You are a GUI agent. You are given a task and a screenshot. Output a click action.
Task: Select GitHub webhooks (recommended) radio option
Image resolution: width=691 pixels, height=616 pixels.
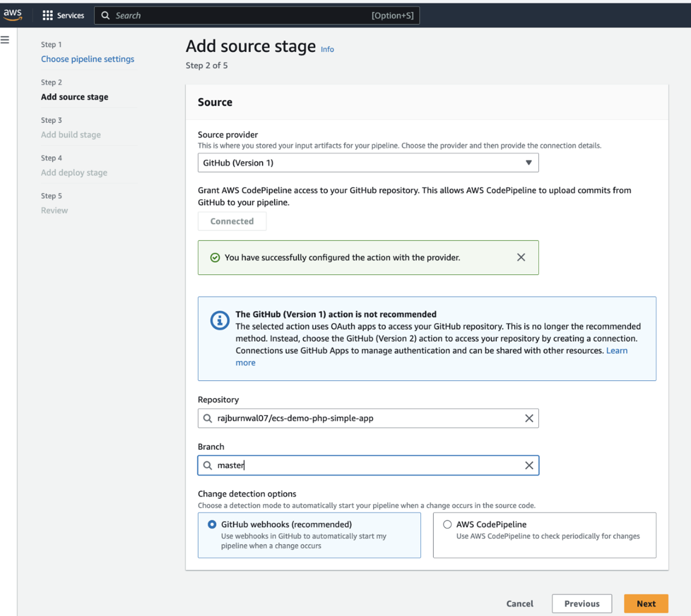[212, 524]
